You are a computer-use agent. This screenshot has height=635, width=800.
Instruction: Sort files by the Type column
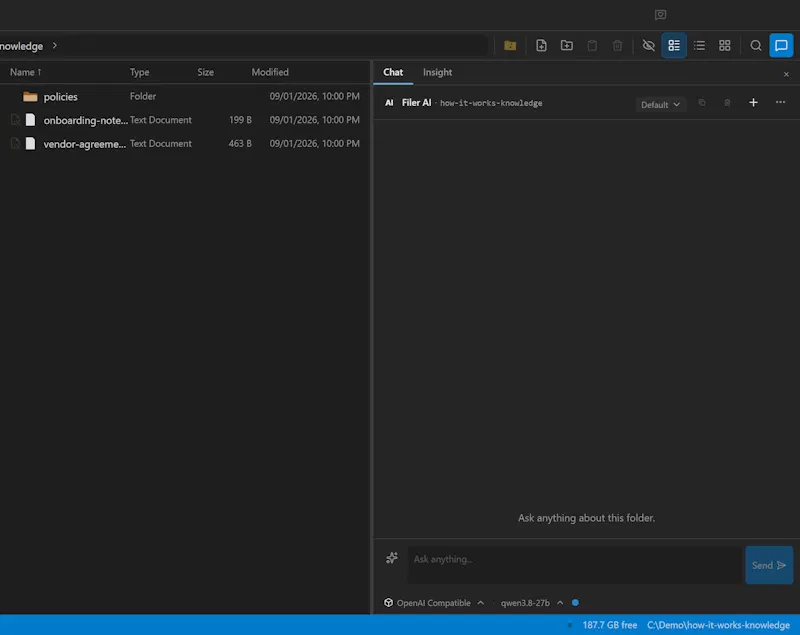(139, 72)
